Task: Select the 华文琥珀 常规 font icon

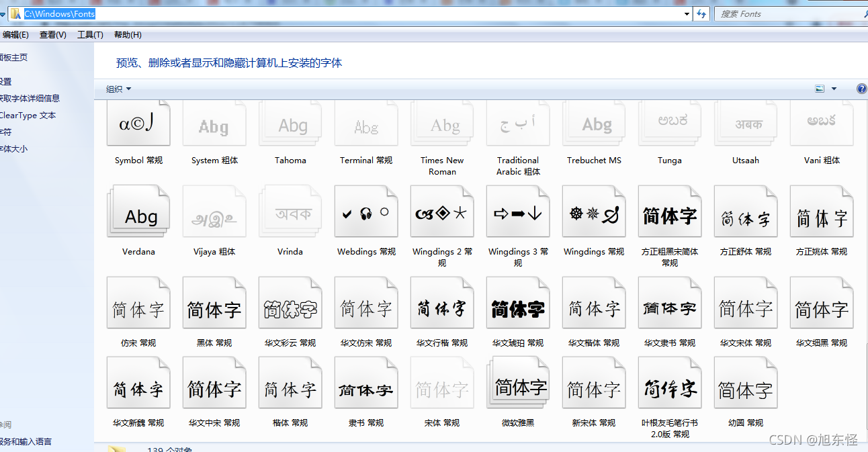Action: [518, 303]
